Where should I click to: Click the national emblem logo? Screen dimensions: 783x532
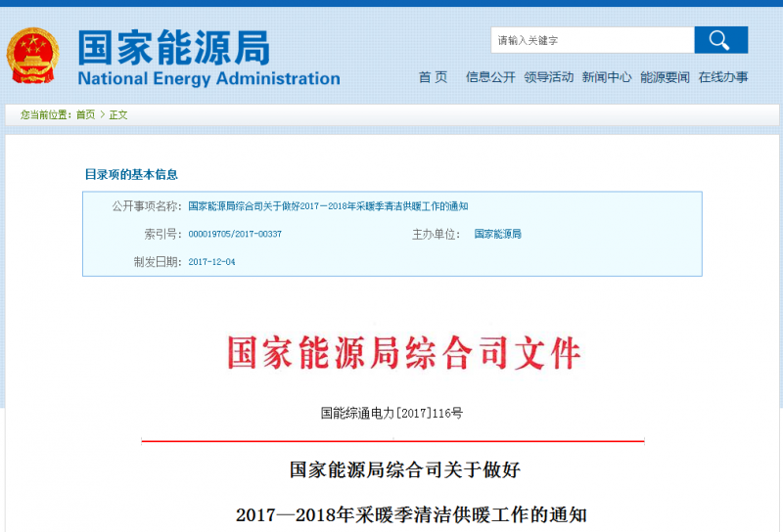[33, 56]
